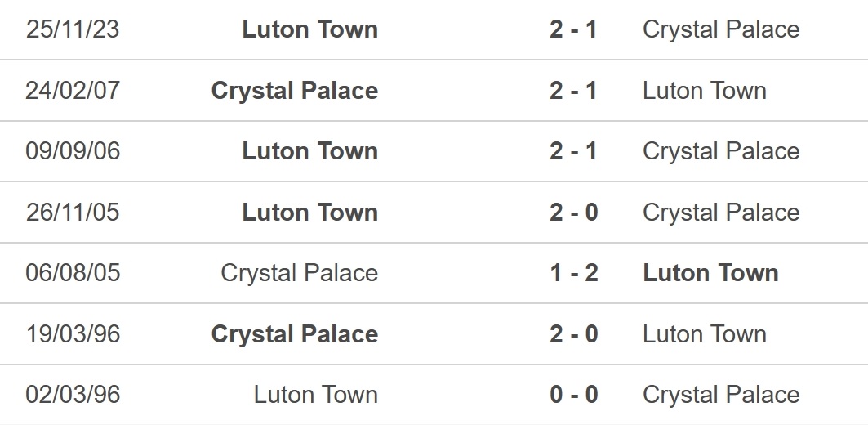Open bold Luton Town in 09/09/06 row

point(310,150)
